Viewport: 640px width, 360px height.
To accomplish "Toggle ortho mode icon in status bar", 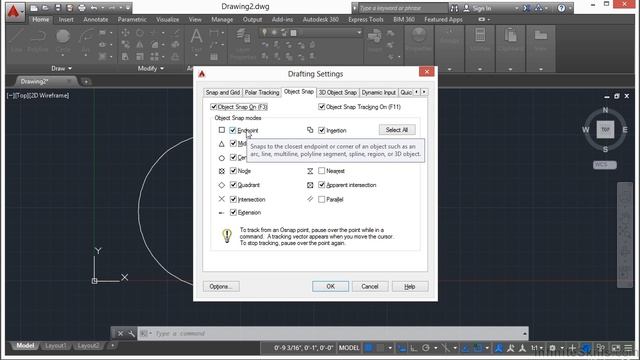I will 414,348.
